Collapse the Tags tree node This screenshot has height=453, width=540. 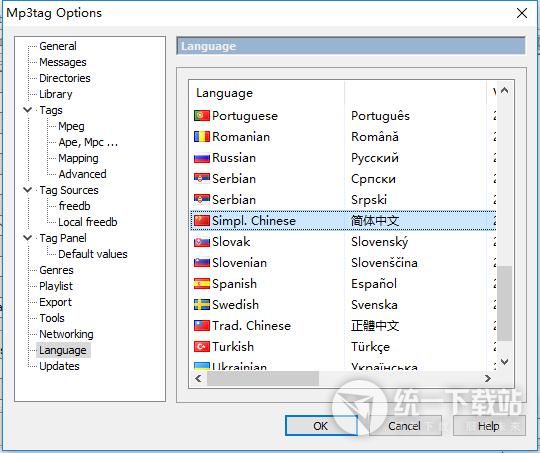click(x=27, y=110)
